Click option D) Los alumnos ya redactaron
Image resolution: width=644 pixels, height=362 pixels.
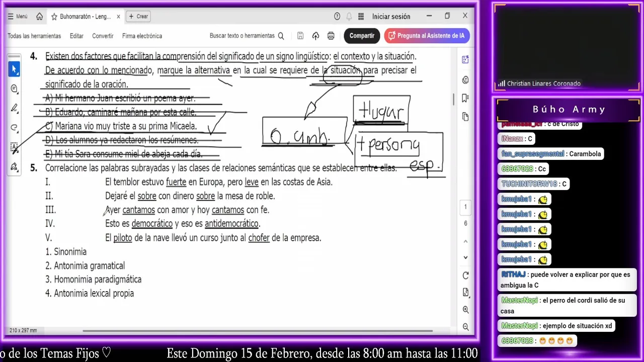(x=122, y=140)
